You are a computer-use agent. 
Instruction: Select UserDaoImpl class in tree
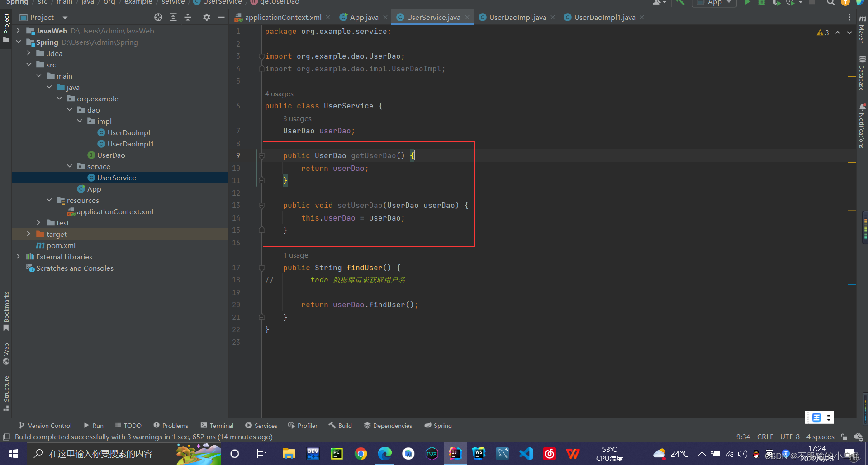point(124,132)
